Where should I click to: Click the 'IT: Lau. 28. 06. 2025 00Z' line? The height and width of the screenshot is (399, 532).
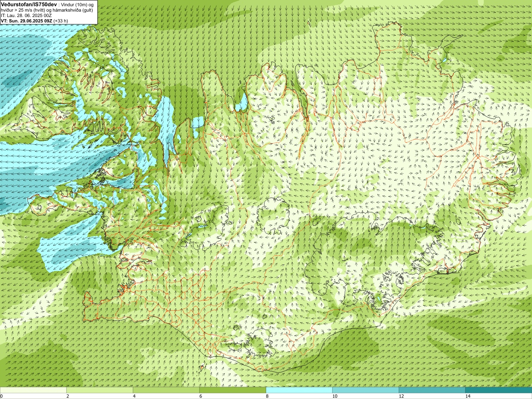pyautogui.click(x=26, y=15)
